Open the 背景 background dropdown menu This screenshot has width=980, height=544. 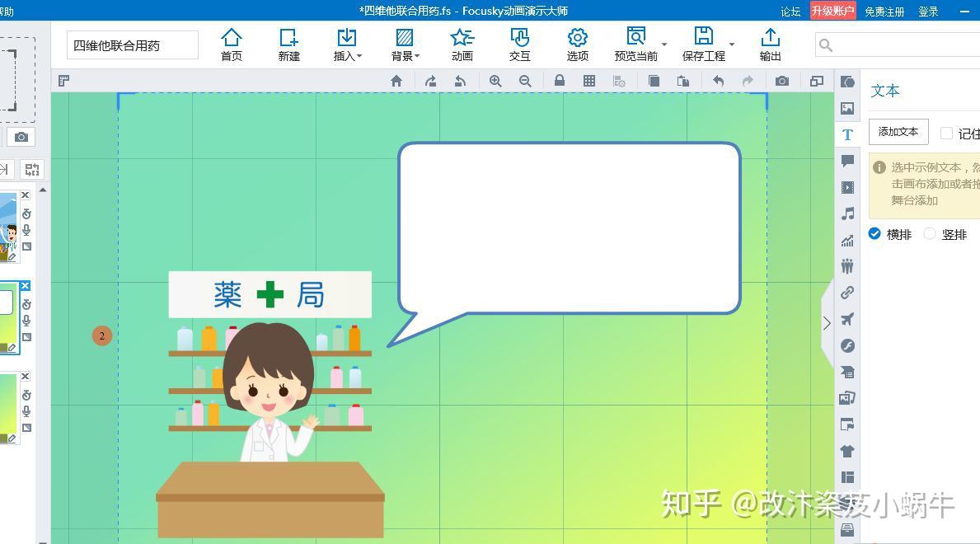pos(405,45)
